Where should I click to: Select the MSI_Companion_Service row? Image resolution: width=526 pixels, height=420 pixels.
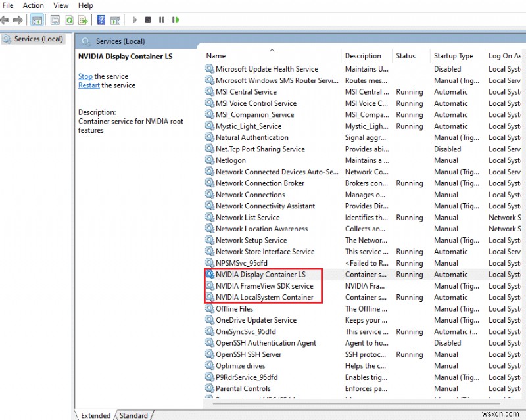[364, 114]
